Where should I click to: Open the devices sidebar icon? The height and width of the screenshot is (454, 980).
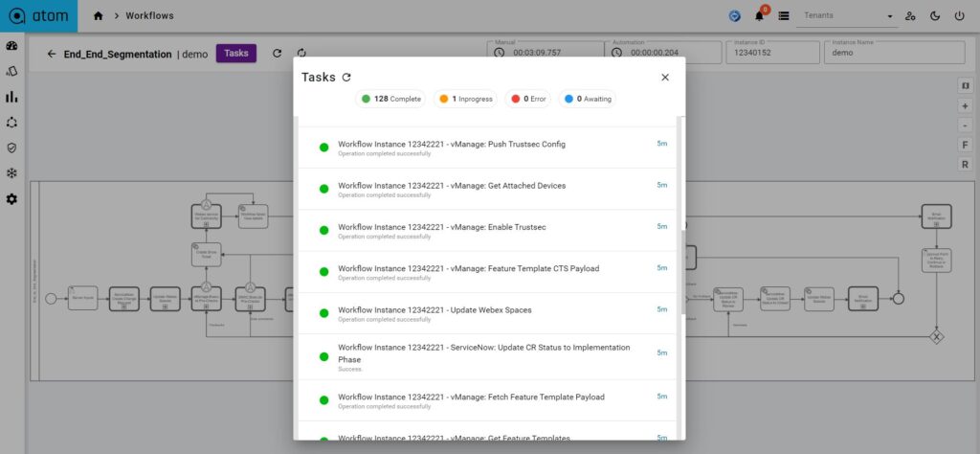pyautogui.click(x=11, y=71)
